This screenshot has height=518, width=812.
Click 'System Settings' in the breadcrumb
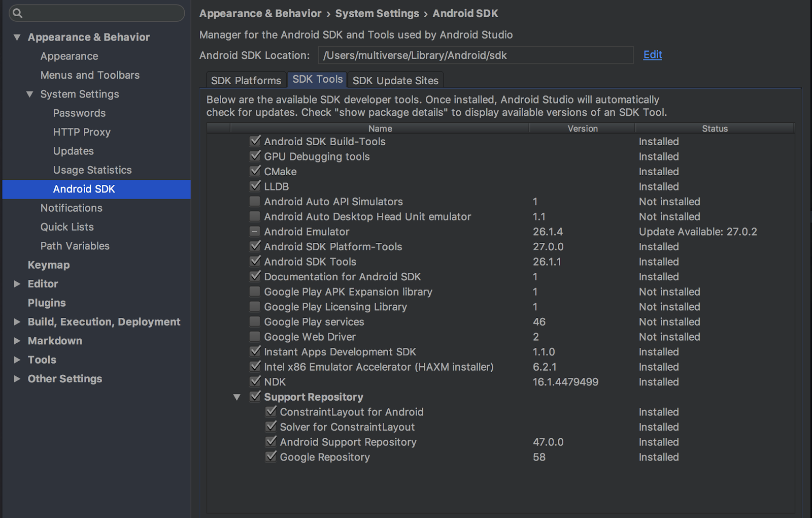coord(377,14)
